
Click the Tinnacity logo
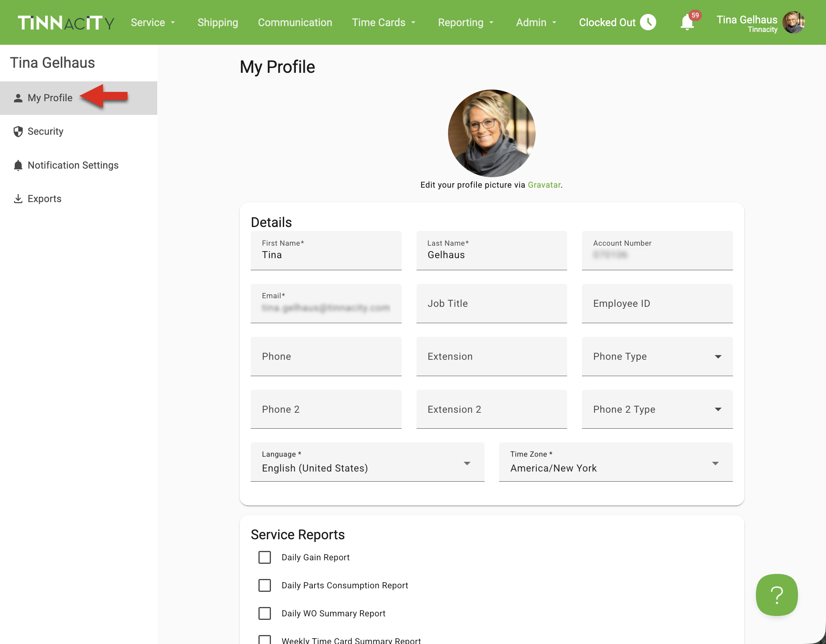pyautogui.click(x=66, y=23)
